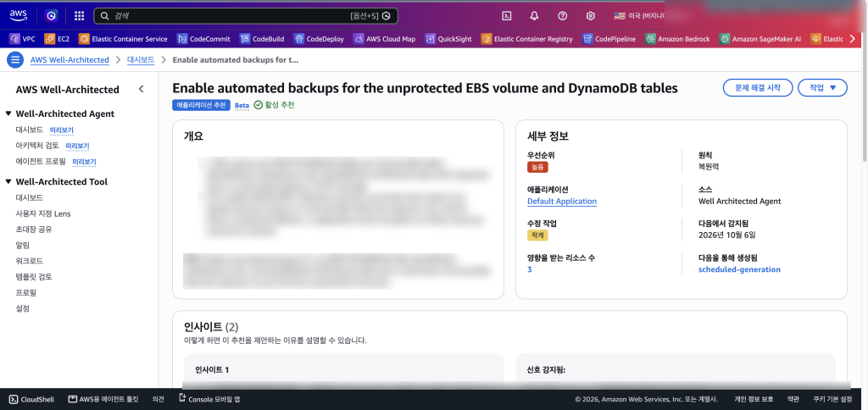Screen dimensions: 868x410
Task: Open 설정 nav item
Action: click(x=23, y=308)
